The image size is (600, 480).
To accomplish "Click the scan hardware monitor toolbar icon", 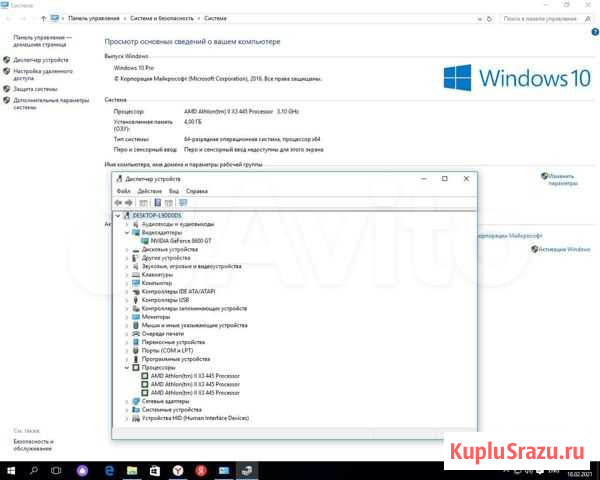I will 183,202.
